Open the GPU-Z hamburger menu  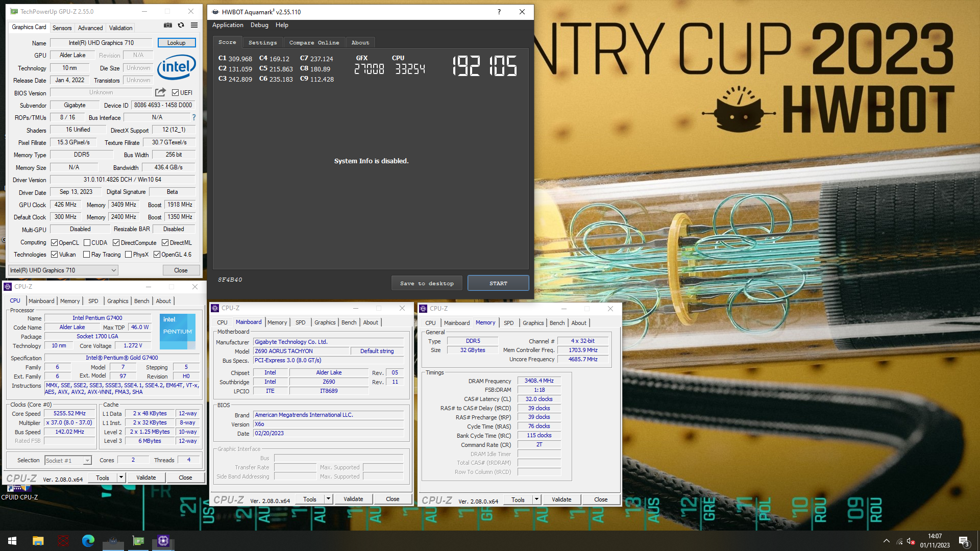pos(194,25)
